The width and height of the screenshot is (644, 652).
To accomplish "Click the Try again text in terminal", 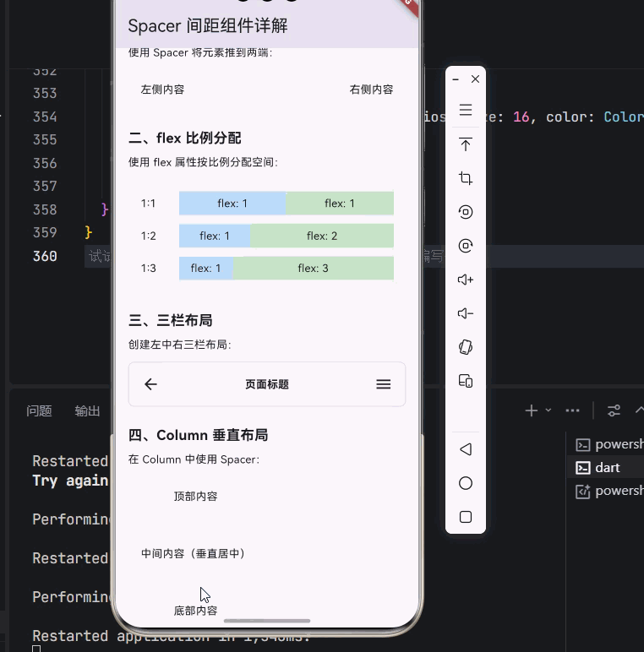I will [x=70, y=481].
